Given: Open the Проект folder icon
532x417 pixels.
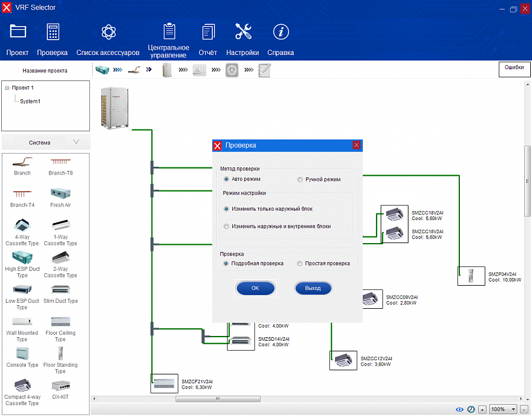Looking at the screenshot, I should click(x=18, y=32).
